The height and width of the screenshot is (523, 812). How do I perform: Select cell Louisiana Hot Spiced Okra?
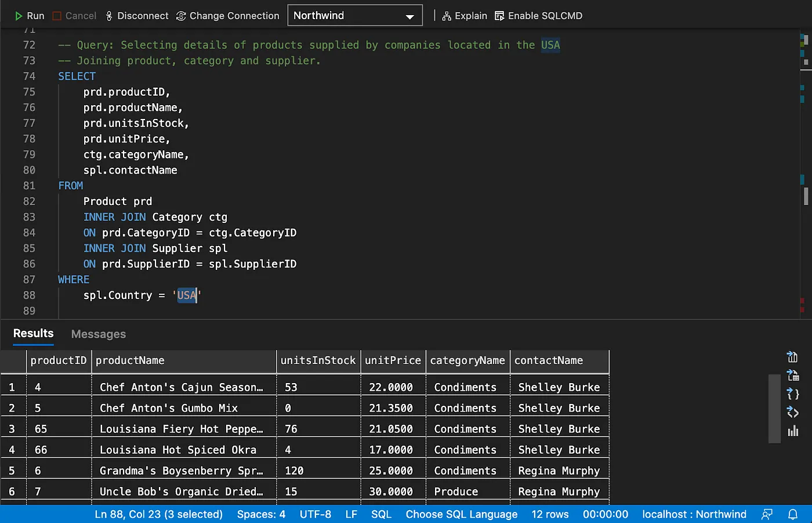pyautogui.click(x=184, y=450)
